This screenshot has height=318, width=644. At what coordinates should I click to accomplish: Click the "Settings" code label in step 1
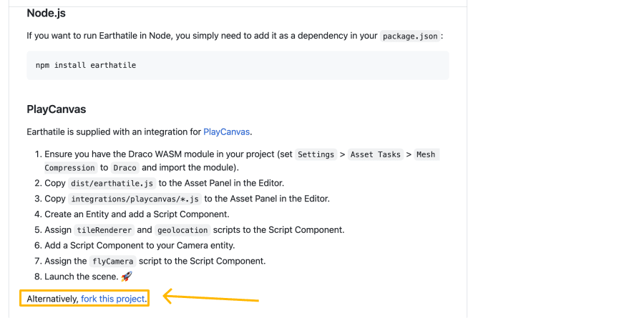pyautogui.click(x=316, y=154)
